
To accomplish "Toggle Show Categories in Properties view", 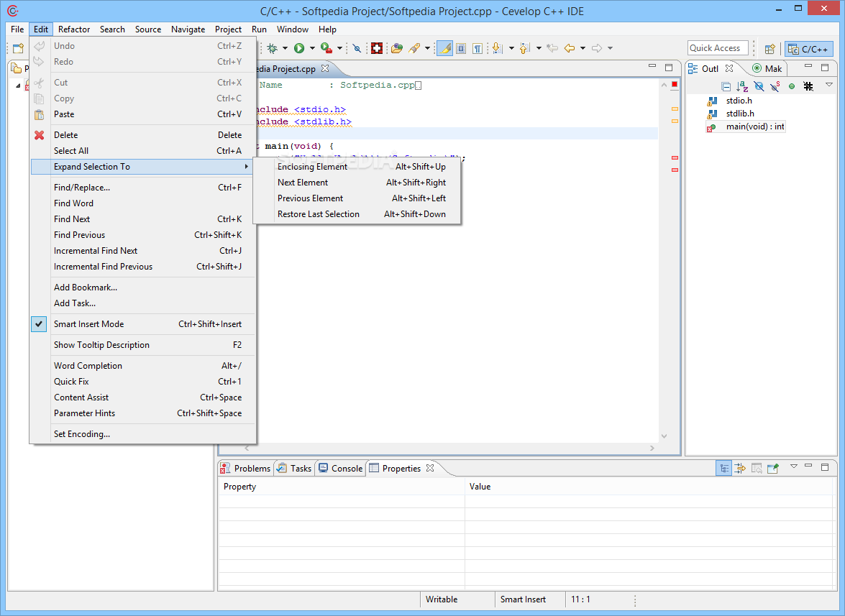I will 723,468.
